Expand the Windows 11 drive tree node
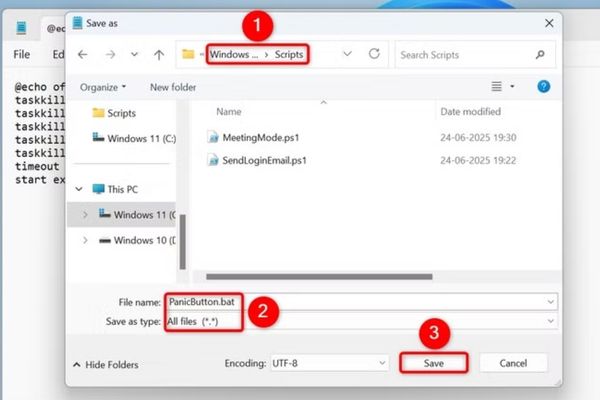The width and height of the screenshot is (600, 400). (86, 214)
